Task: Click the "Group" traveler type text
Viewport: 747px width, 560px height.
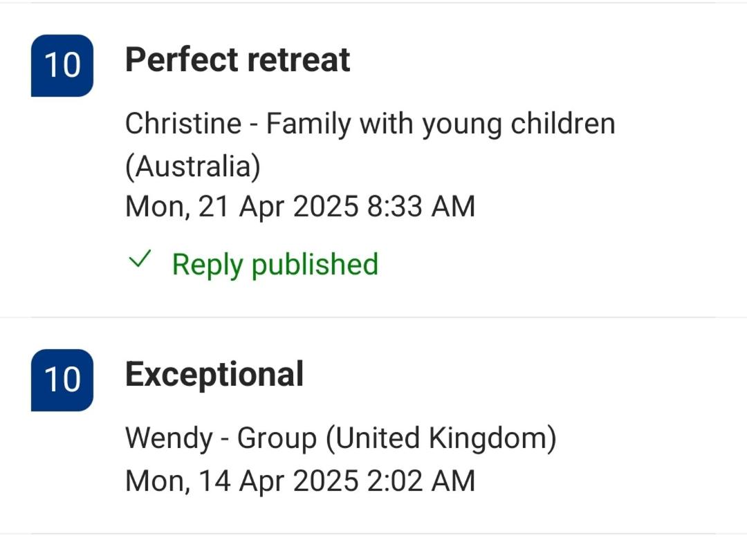Action: 277,438
